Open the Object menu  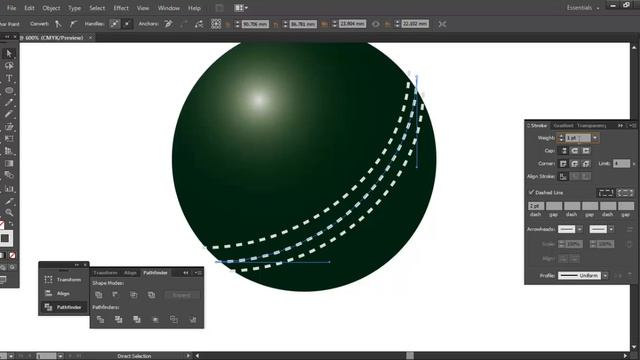[x=51, y=8]
